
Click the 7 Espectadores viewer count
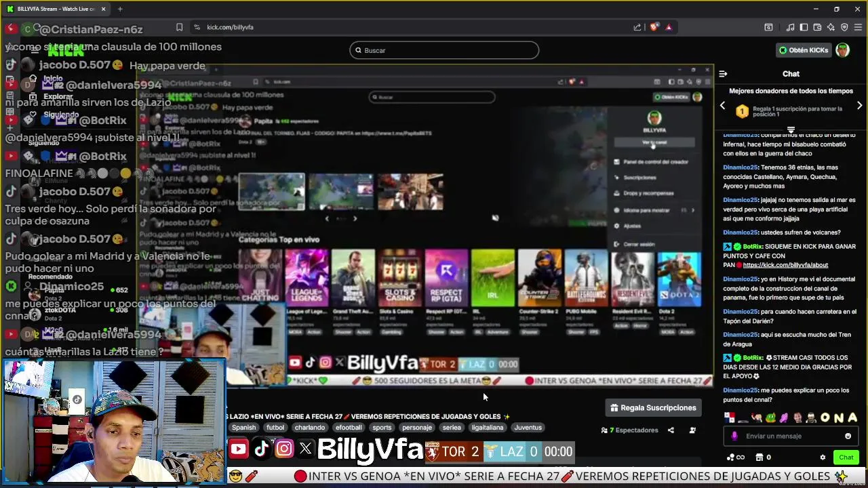point(630,430)
